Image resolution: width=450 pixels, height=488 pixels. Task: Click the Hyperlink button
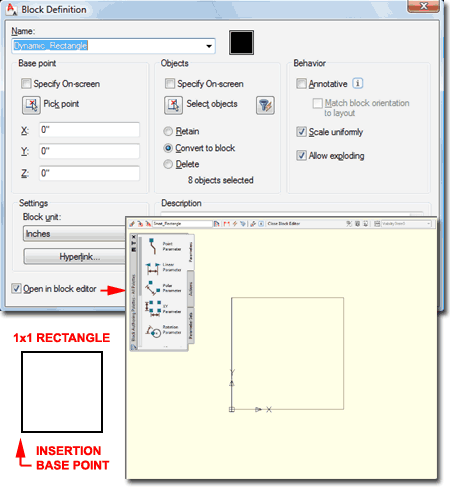[74, 257]
